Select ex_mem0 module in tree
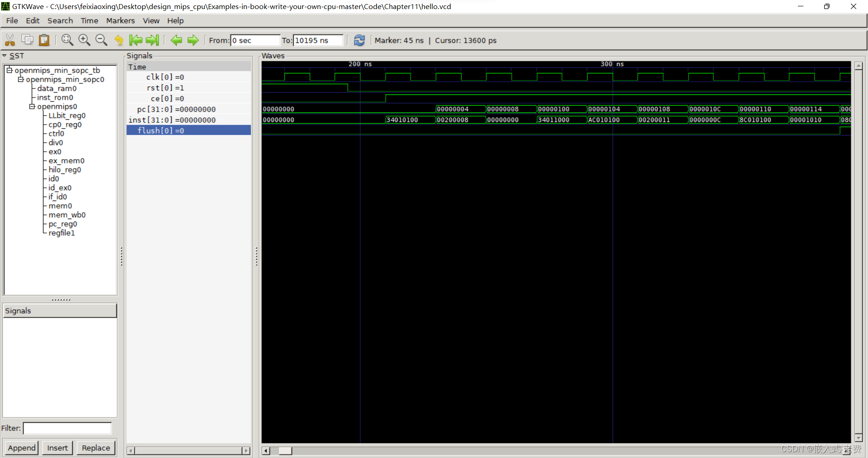The width and height of the screenshot is (868, 458). [x=66, y=160]
